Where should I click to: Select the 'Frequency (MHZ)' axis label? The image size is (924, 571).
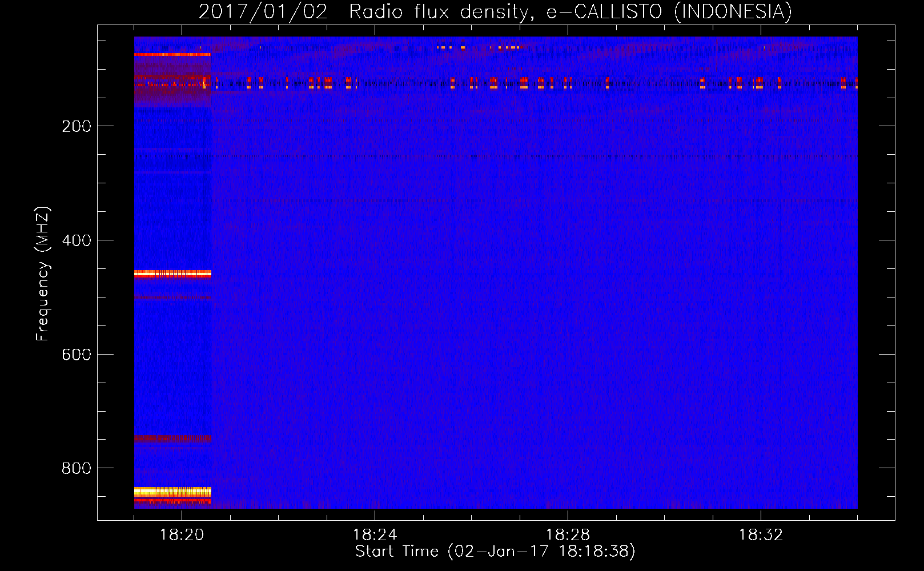point(43,274)
